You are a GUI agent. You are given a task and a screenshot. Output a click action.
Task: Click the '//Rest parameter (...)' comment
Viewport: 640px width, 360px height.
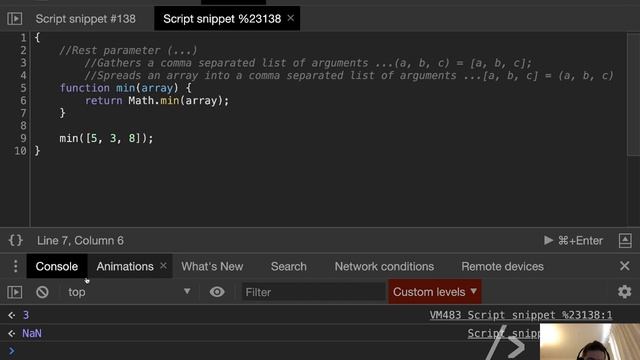pos(128,50)
